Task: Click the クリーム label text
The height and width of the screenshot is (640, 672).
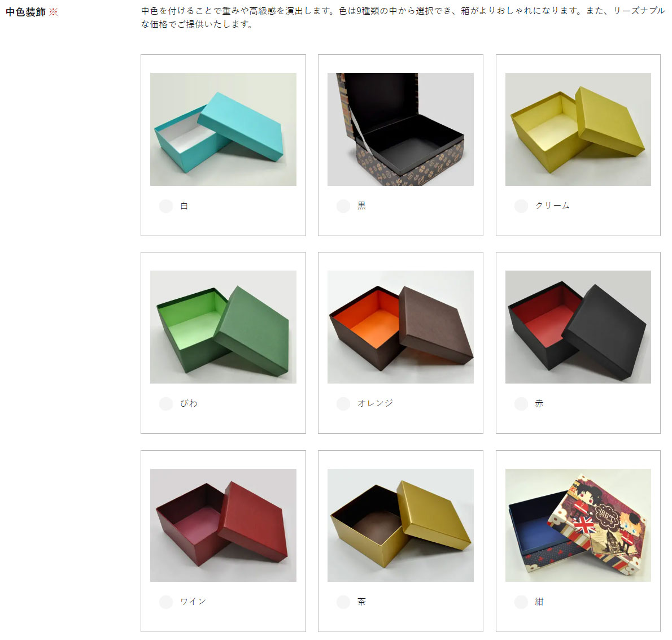Action: (x=552, y=206)
